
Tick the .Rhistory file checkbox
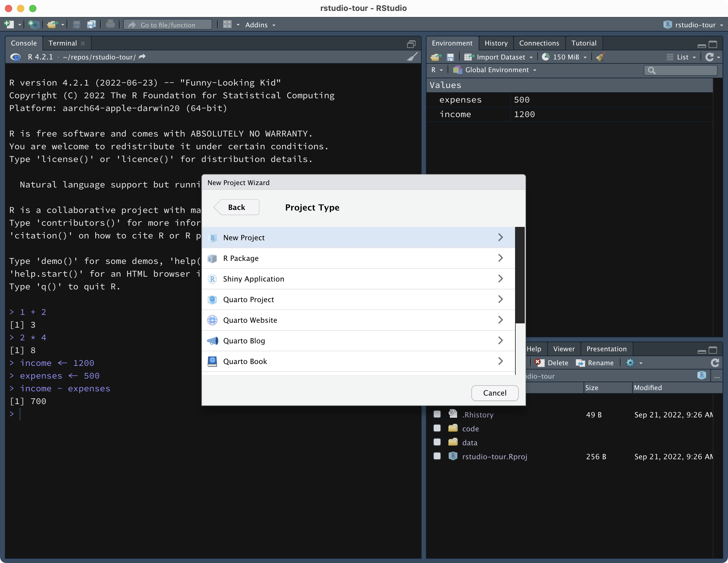tap(437, 414)
